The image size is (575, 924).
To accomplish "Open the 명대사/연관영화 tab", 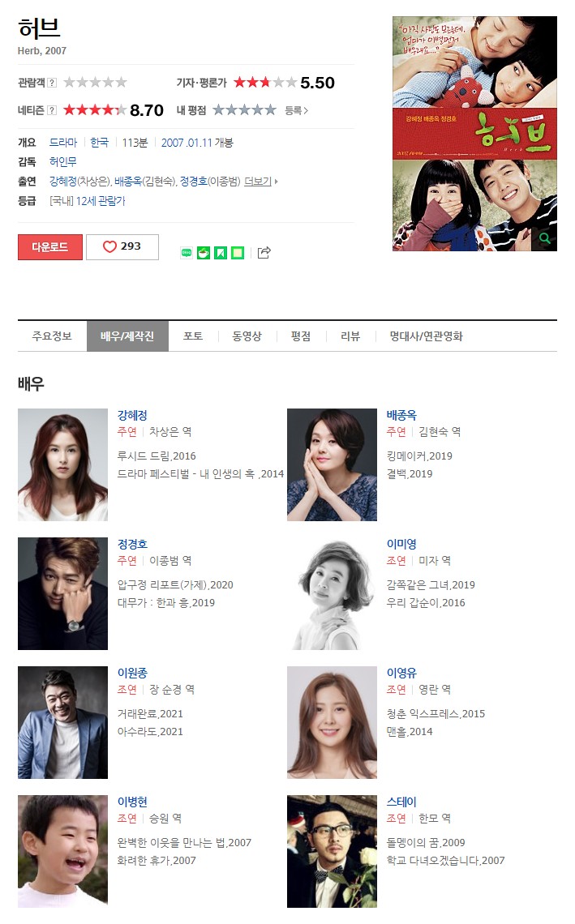I will [x=427, y=336].
